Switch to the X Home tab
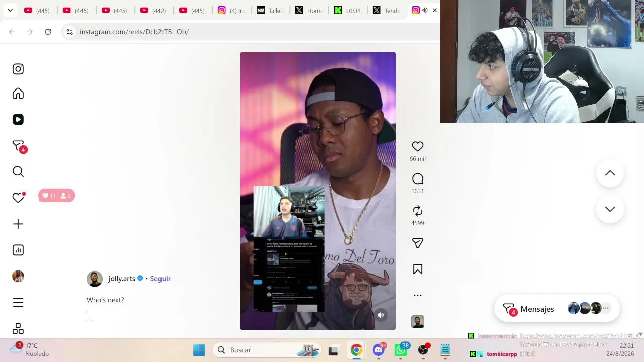The height and width of the screenshot is (362, 644). pos(308,10)
